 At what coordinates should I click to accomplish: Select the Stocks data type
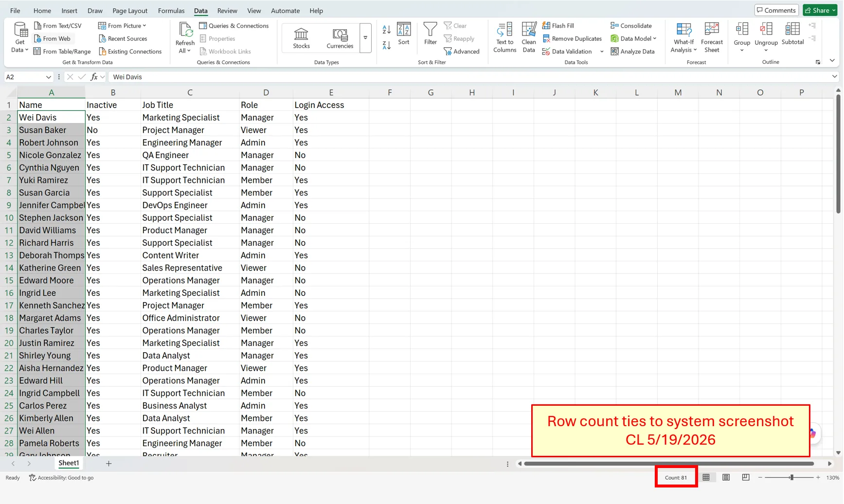[x=301, y=38]
